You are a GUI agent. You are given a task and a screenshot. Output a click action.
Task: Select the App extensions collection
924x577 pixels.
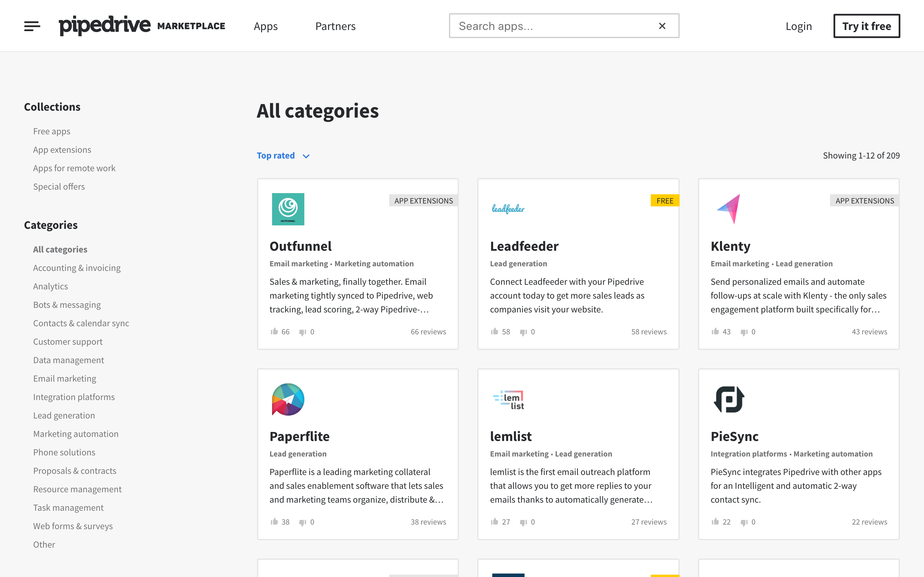tap(62, 150)
